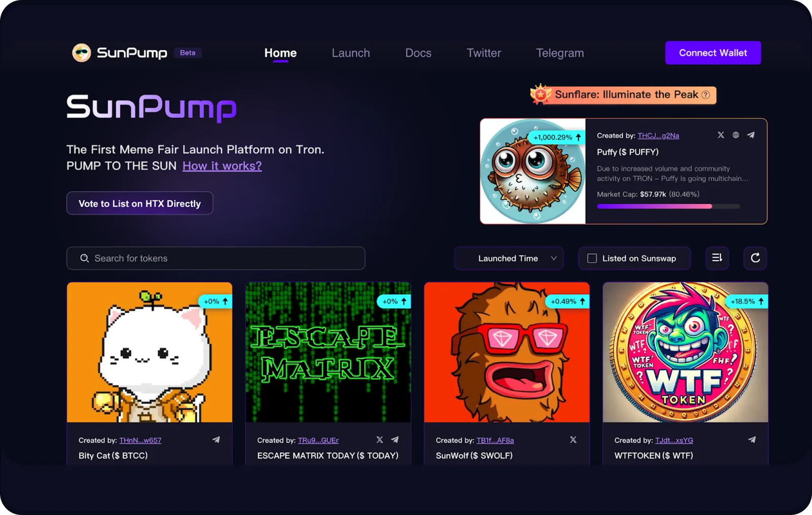812x515 pixels.
Task: Go to the Home nav tab
Action: pyautogui.click(x=281, y=53)
